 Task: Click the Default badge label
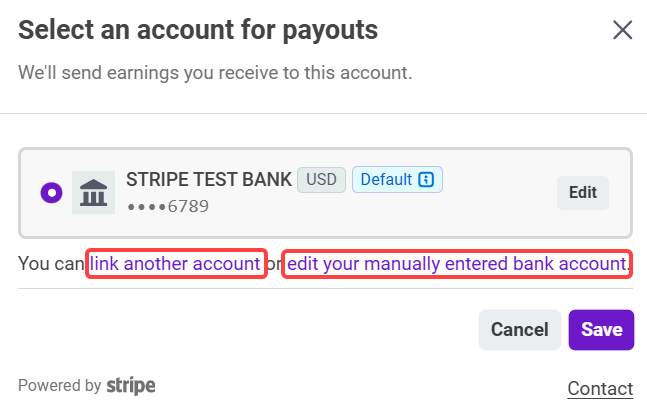click(386, 180)
